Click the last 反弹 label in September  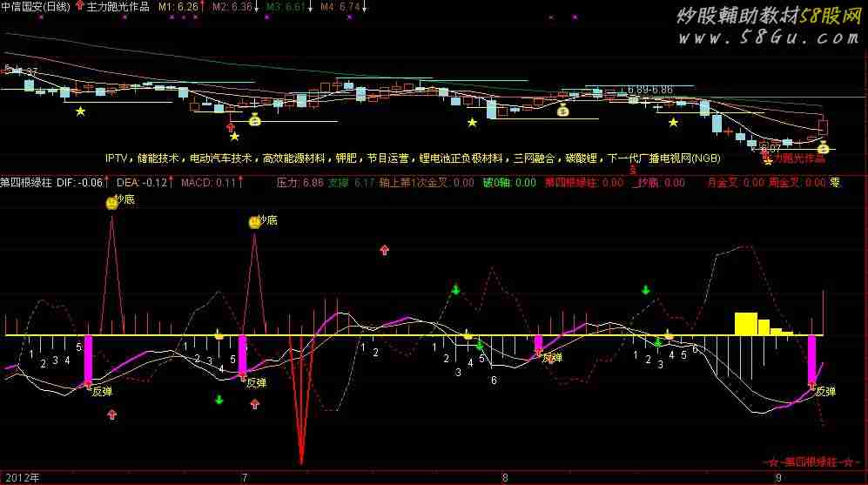[x=825, y=392]
